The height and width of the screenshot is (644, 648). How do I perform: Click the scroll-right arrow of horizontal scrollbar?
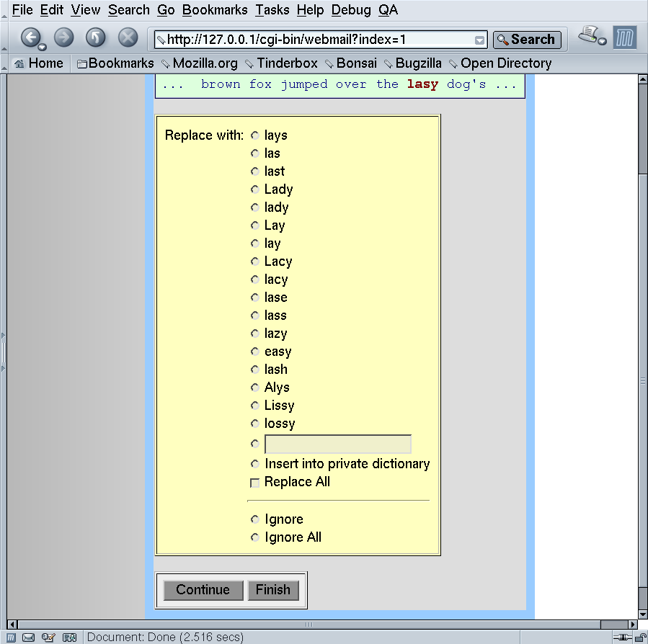tap(633, 624)
